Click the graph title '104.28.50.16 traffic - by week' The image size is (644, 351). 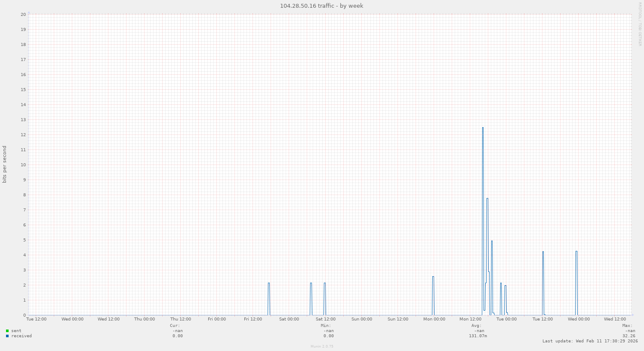click(321, 6)
